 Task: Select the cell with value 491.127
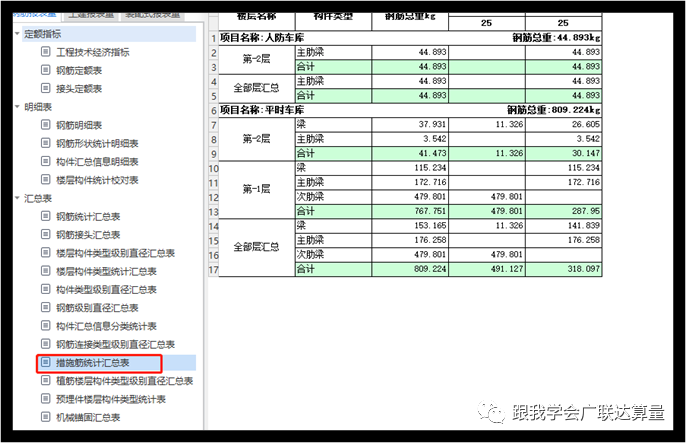[487, 269]
